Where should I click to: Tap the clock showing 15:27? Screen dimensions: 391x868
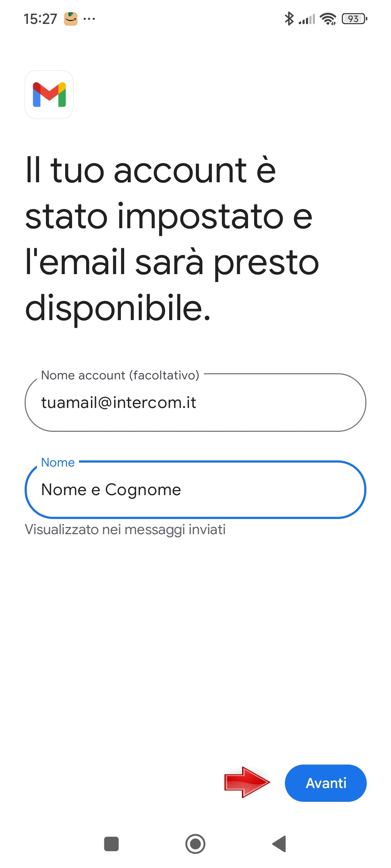(40, 19)
